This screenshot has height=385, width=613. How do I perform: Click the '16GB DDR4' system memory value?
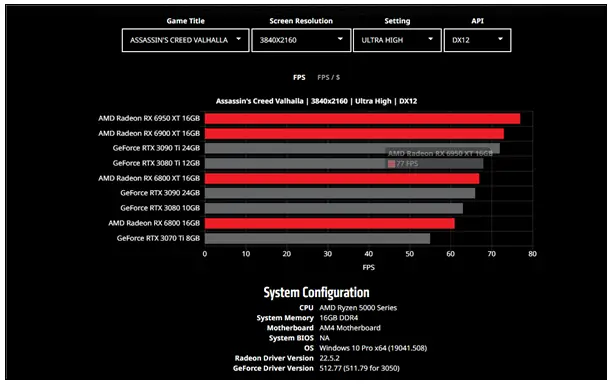pyautogui.click(x=339, y=318)
